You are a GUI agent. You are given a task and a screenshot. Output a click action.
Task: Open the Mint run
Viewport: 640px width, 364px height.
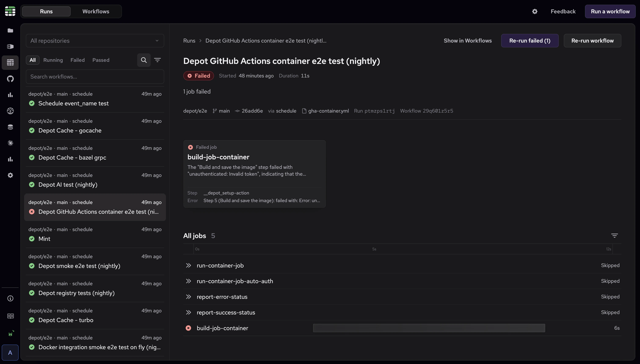pyautogui.click(x=95, y=234)
